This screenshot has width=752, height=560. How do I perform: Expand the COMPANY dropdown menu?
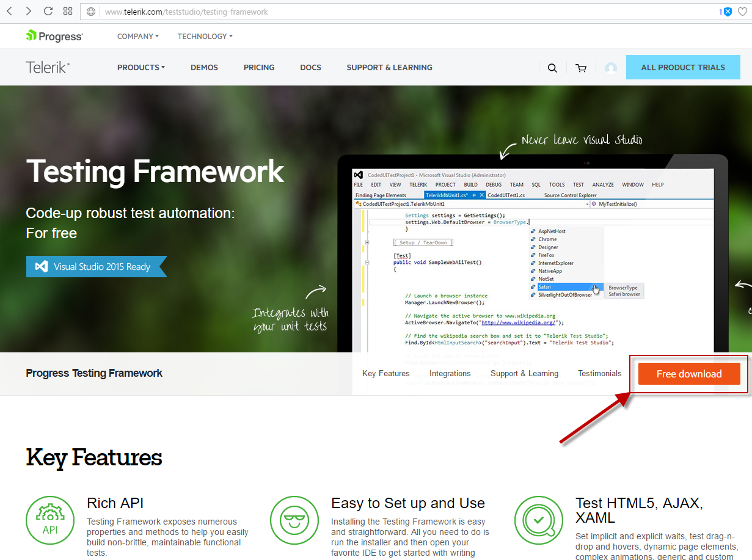coord(137,37)
